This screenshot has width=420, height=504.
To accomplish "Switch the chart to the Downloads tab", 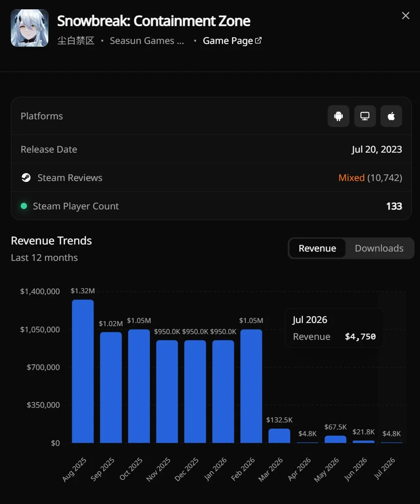I will 379,248.
